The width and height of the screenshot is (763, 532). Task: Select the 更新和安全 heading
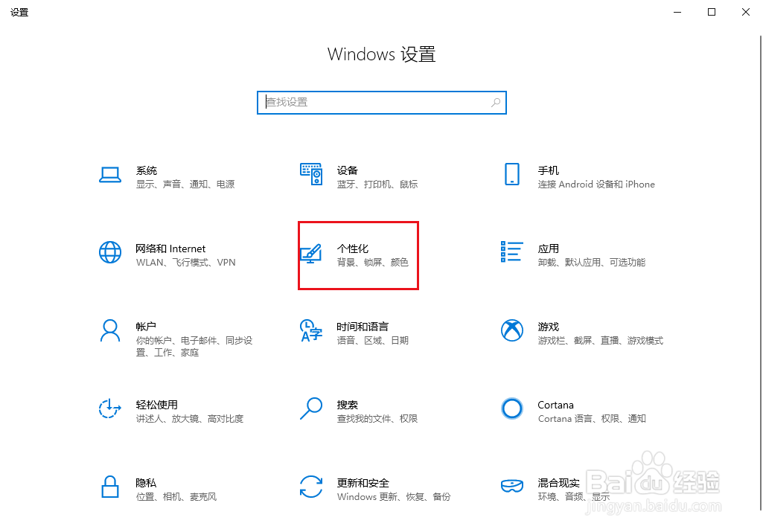click(363, 483)
